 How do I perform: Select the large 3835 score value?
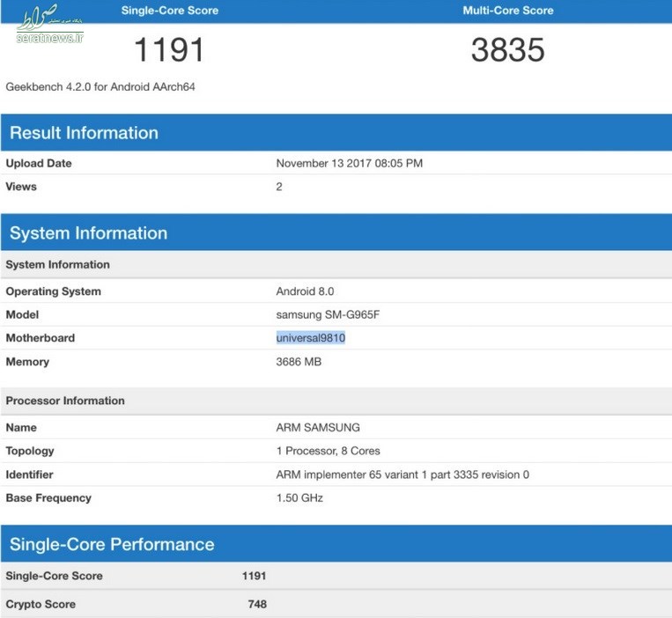click(508, 49)
